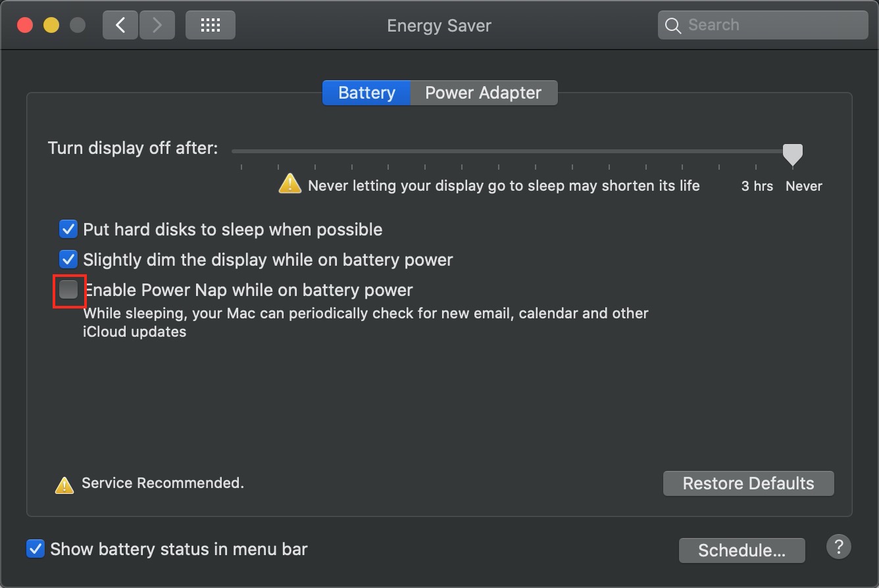
Task: Click the Service Recommended text
Action: click(x=163, y=483)
